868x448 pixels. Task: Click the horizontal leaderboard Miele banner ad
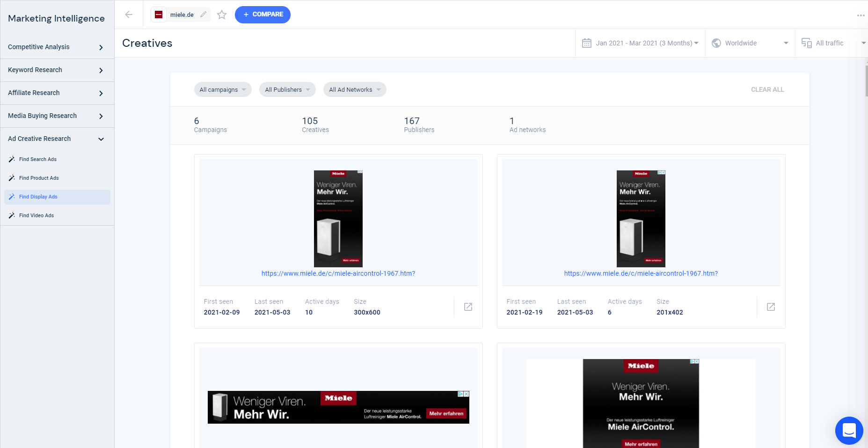338,407
